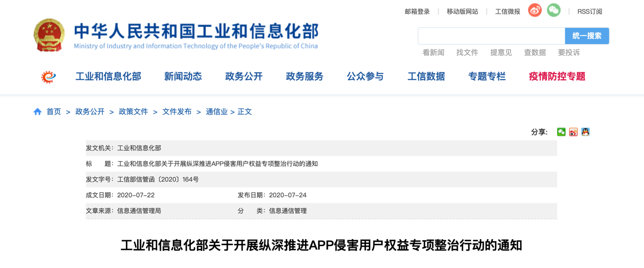Share article via QQ penguin icon
Screen dimensions: 644x268
[x=586, y=132]
